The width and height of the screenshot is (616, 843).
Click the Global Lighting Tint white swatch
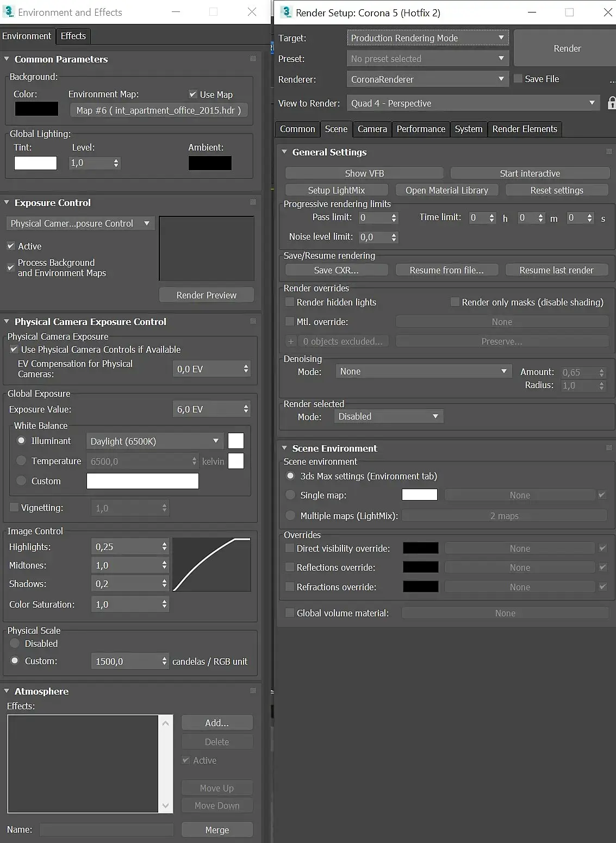[35, 163]
